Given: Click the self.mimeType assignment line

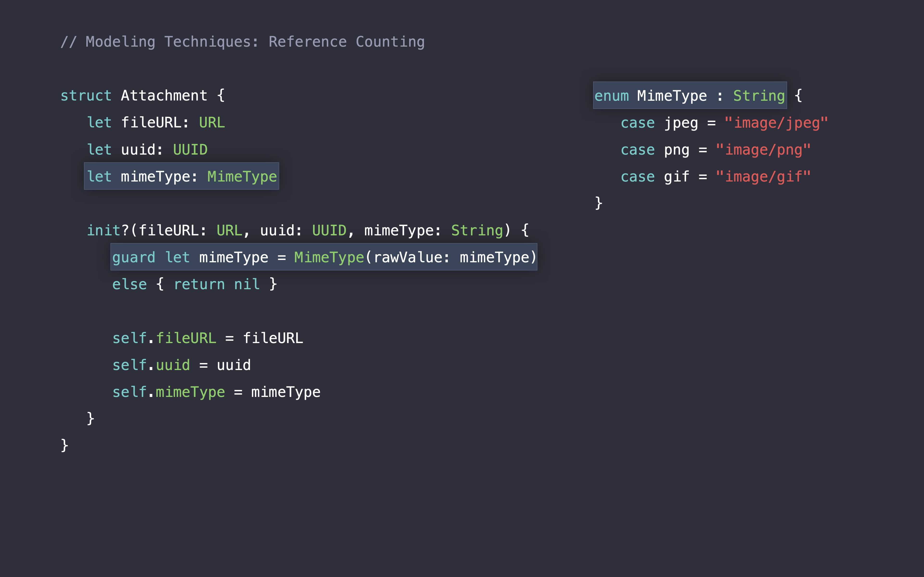Looking at the screenshot, I should [x=216, y=392].
